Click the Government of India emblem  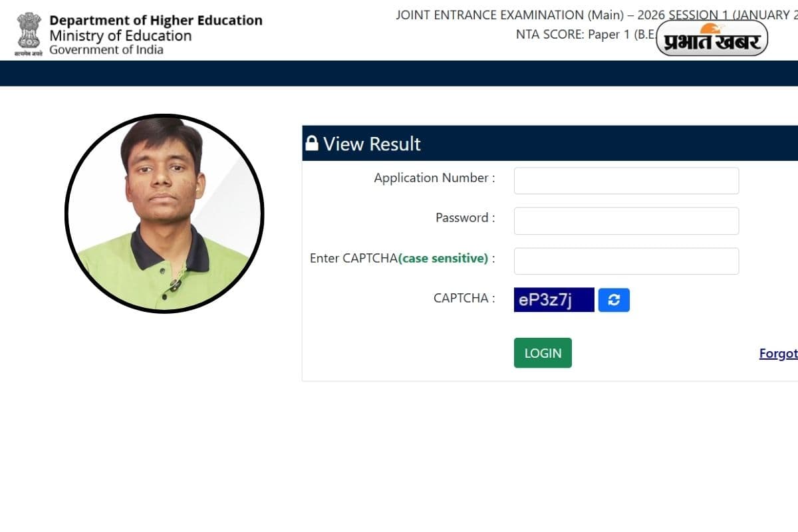(27, 31)
